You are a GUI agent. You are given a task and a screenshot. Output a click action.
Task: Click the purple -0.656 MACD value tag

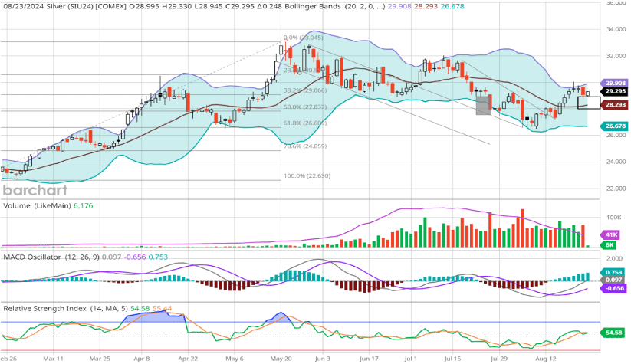tap(614, 288)
